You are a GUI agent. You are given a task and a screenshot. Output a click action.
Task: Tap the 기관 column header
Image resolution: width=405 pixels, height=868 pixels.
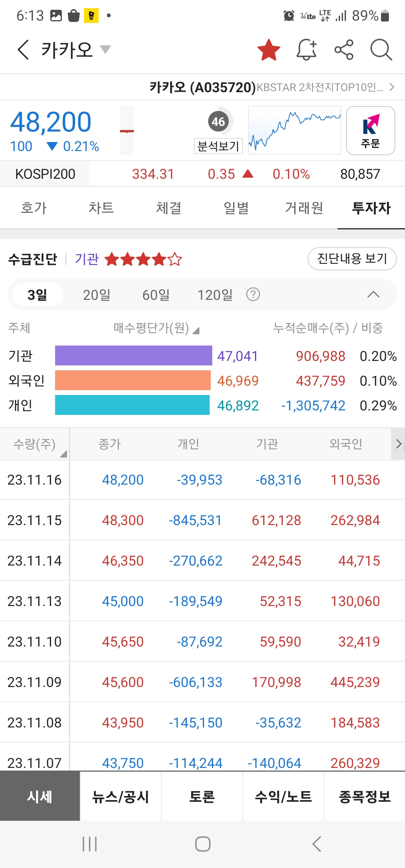[x=267, y=444]
